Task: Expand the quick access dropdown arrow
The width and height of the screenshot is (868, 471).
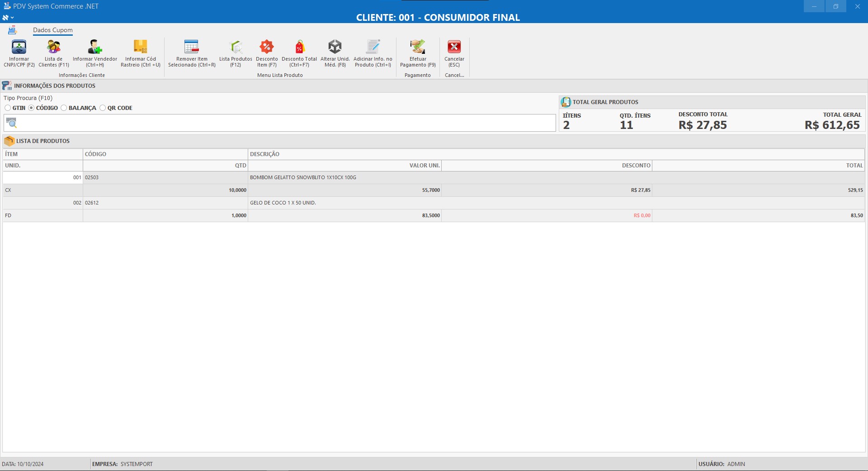Action: pos(12,18)
